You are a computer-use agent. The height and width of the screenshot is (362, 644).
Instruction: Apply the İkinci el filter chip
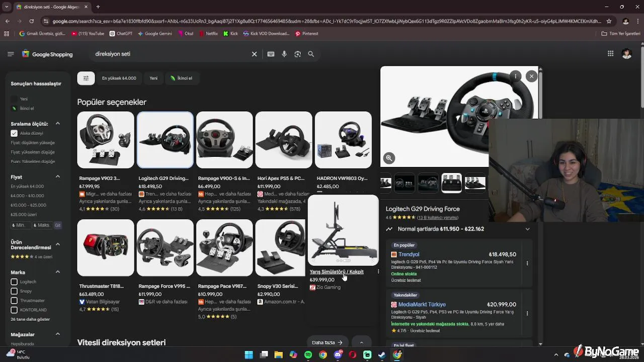pyautogui.click(x=181, y=78)
